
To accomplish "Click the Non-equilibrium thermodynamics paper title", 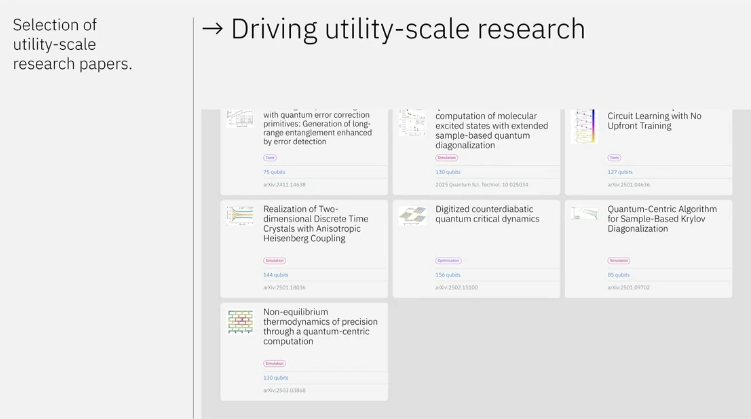I will coord(316,326).
